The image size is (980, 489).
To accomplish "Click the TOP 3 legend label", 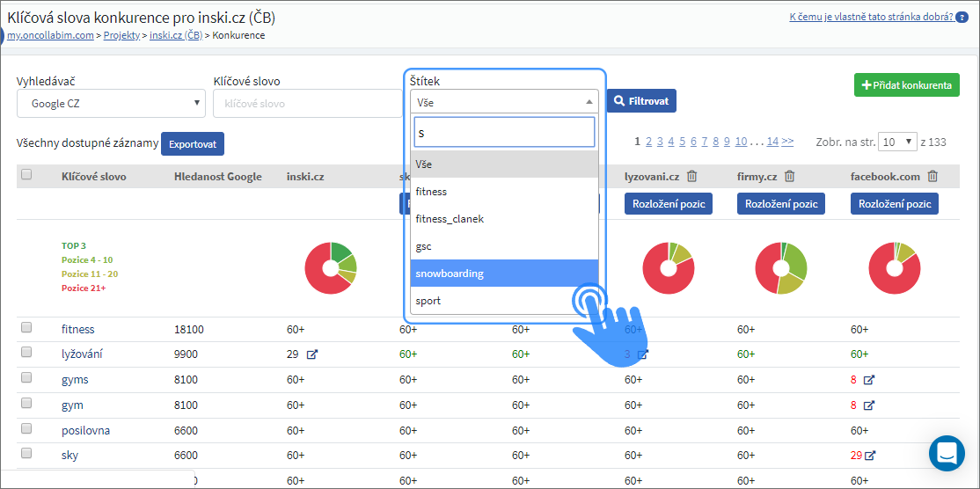I will (74, 245).
